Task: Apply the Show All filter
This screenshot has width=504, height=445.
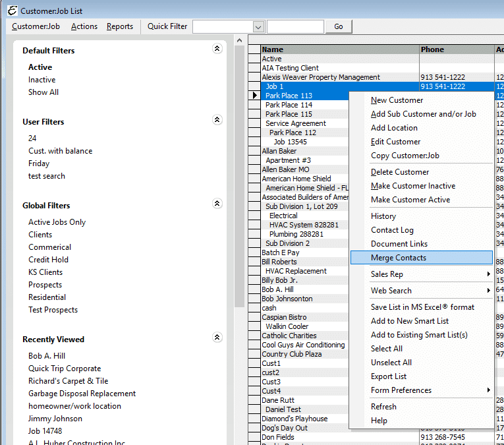Action: [43, 92]
